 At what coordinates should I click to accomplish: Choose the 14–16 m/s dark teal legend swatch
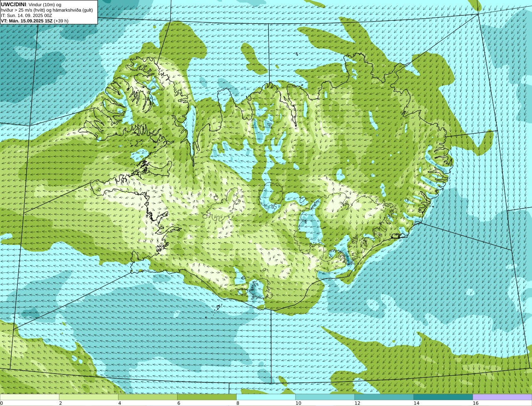pos(443,397)
